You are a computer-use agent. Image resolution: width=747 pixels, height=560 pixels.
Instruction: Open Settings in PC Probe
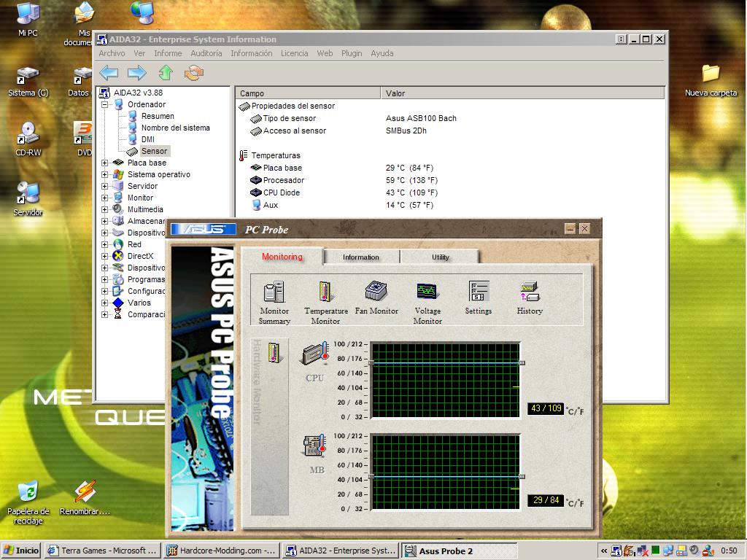479,298
